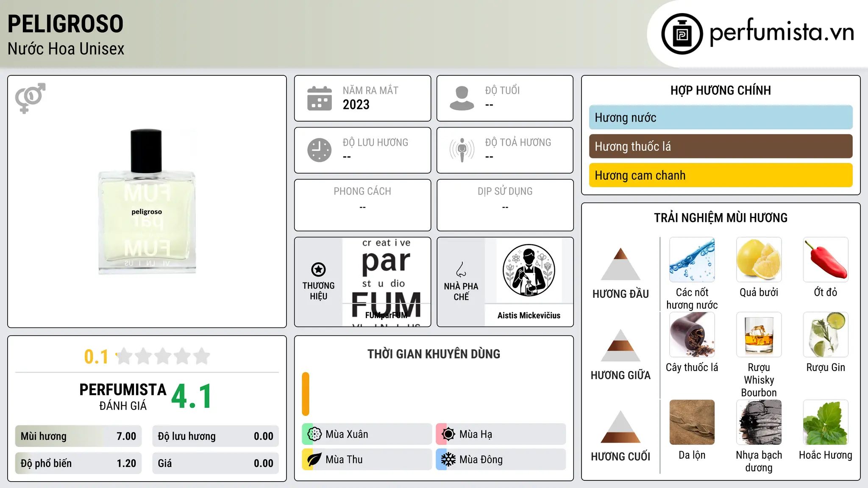The height and width of the screenshot is (488, 868).
Task: Select the Các nốt hương nước note image
Action: 692,260
